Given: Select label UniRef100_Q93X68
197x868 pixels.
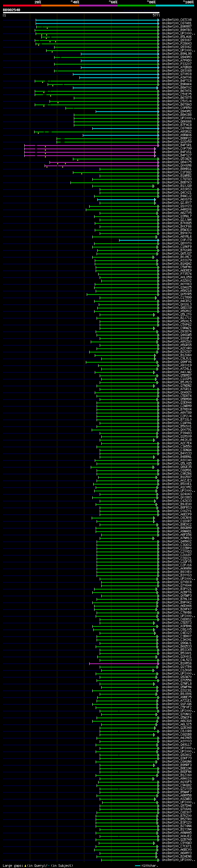Looking at the screenshot, I should (177, 71).
